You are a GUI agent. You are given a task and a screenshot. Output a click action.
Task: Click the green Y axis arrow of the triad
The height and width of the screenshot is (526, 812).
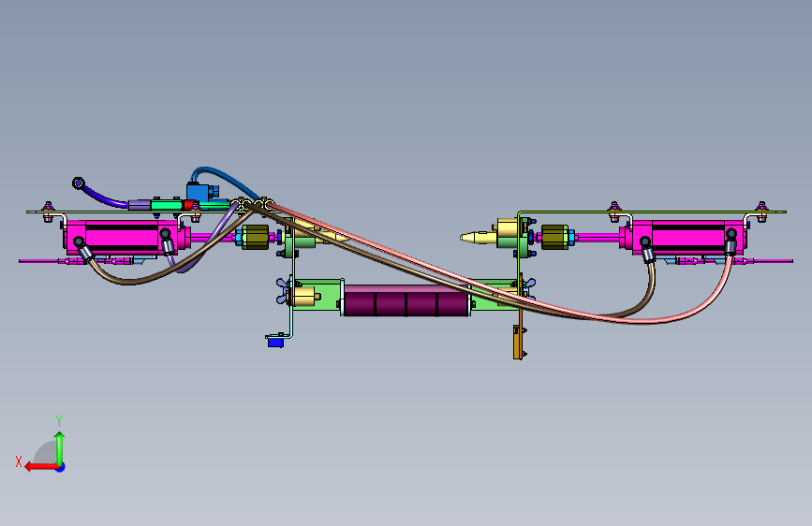tap(60, 447)
